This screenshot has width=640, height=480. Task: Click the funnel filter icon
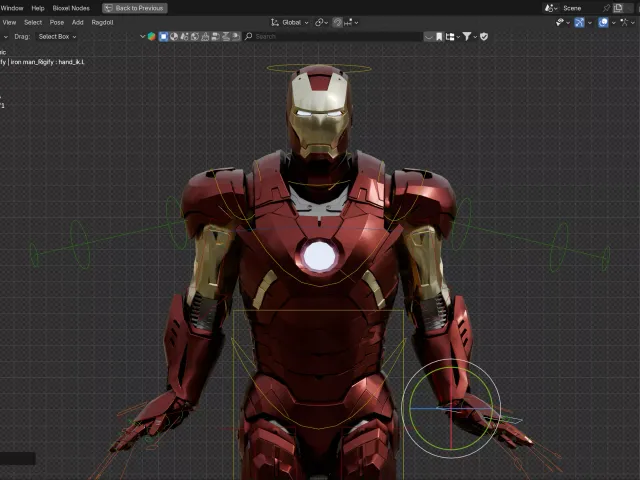click(x=467, y=36)
